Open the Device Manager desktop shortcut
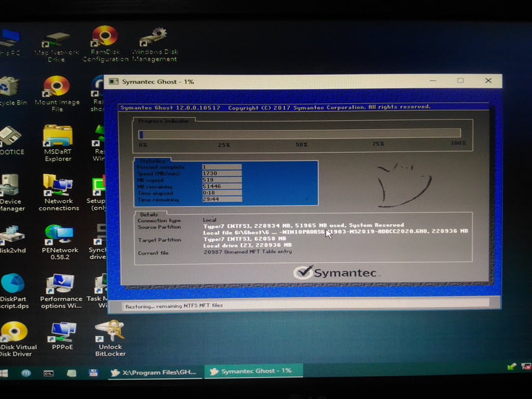532x399 pixels. pos(11,193)
